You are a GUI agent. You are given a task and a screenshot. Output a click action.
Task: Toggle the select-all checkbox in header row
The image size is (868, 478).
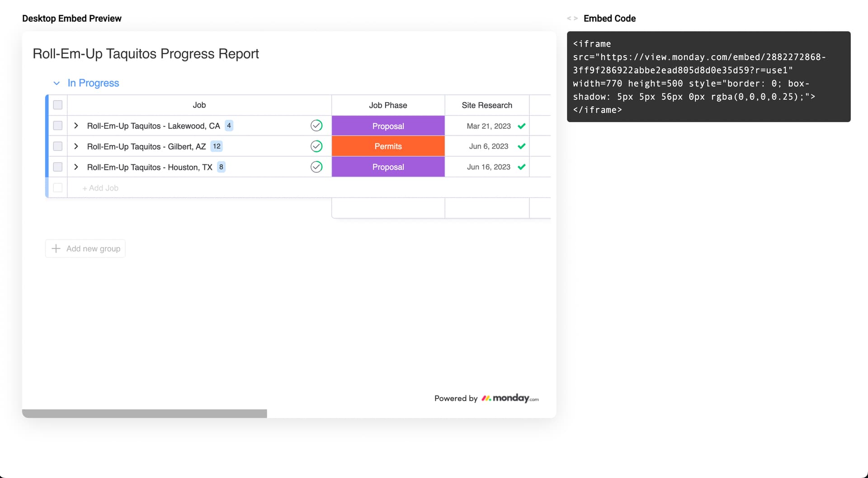pyautogui.click(x=58, y=105)
